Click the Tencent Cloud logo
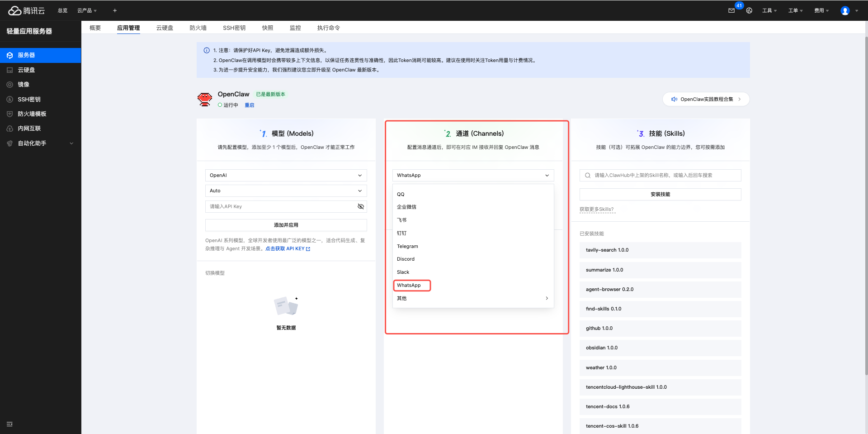The width and height of the screenshot is (868, 434). [x=27, y=10]
